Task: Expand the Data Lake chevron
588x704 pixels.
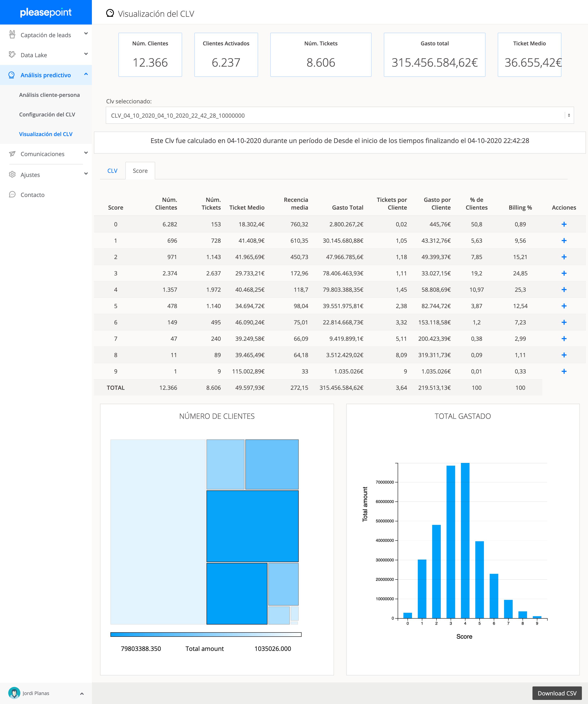Action: [86, 54]
